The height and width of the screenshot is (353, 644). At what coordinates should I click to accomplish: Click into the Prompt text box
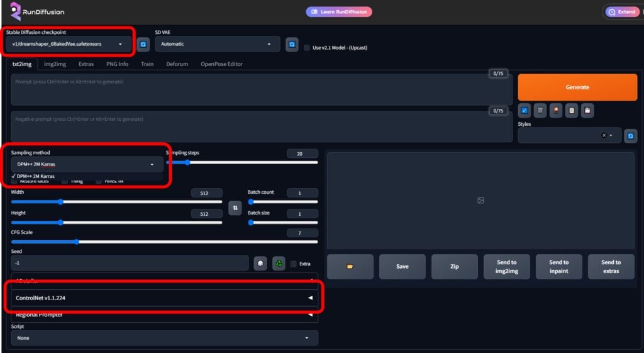click(x=262, y=89)
